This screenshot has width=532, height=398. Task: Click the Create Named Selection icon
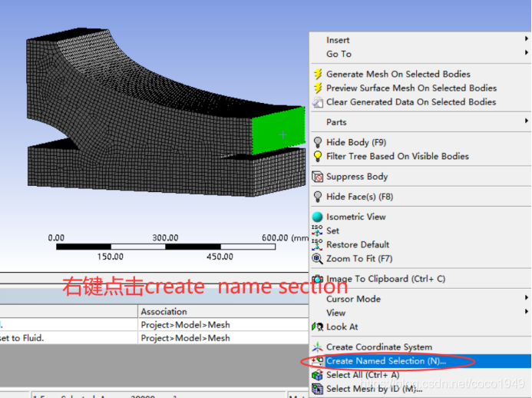tap(318, 361)
